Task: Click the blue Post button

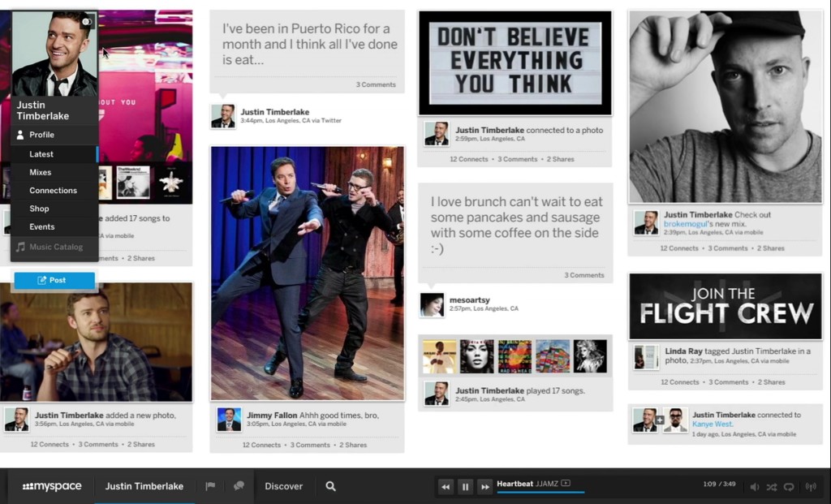Action: (54, 280)
